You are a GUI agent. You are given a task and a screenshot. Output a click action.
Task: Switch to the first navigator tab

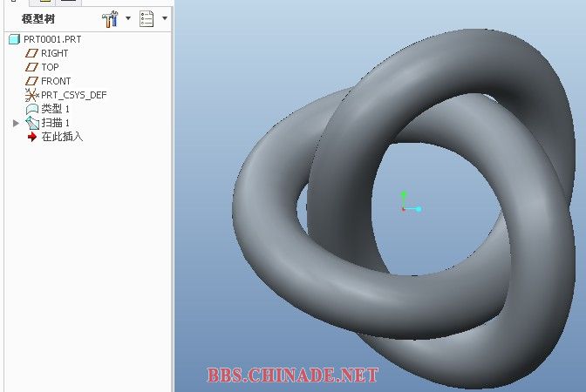point(14,3)
